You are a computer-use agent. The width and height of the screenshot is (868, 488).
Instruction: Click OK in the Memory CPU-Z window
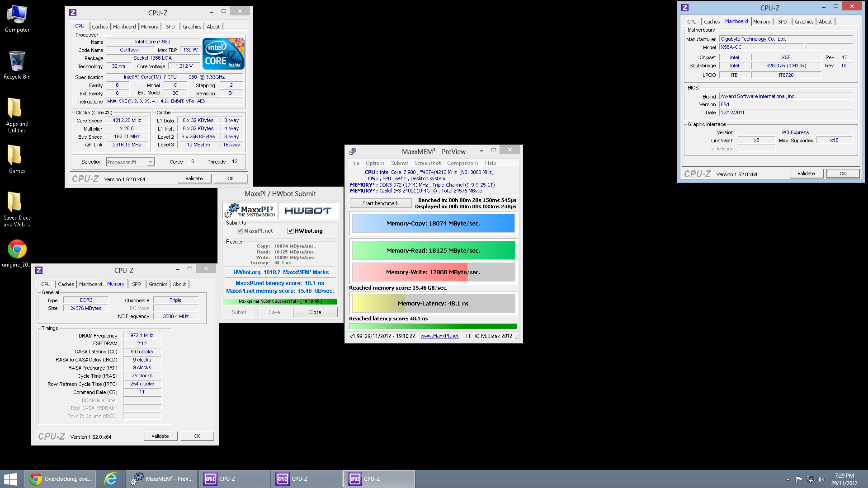click(x=197, y=436)
